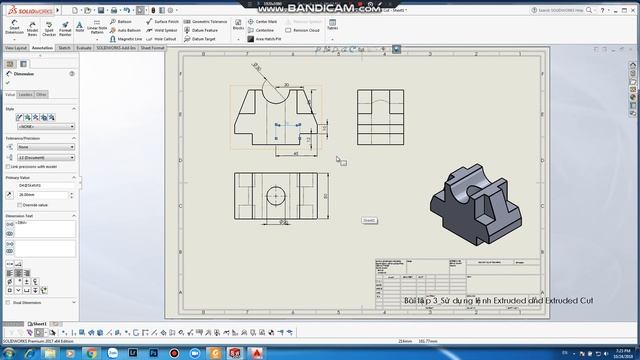Activate the Format Painter tool
This screenshot has height=360, width=640.
(x=65, y=28)
